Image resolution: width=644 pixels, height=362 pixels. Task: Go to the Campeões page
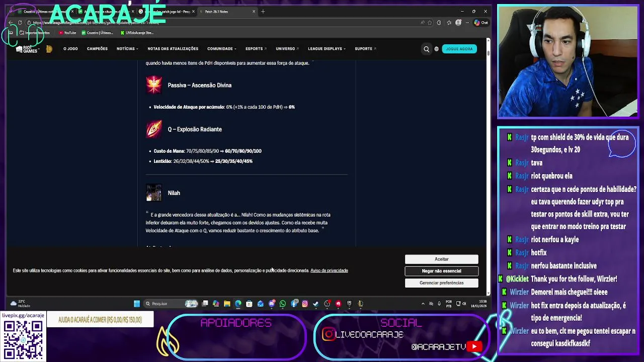coord(97,49)
